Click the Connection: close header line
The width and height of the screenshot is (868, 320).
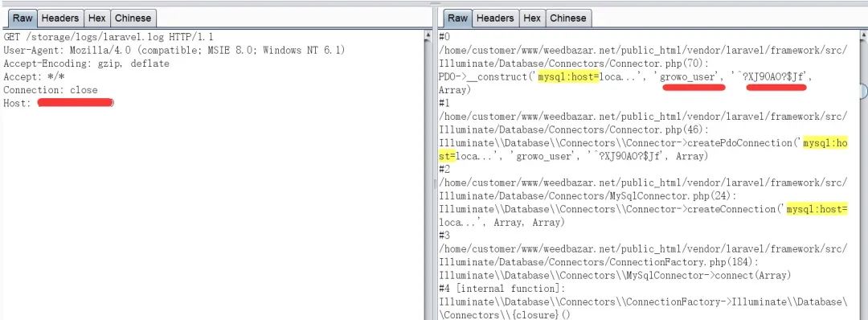click(51, 90)
